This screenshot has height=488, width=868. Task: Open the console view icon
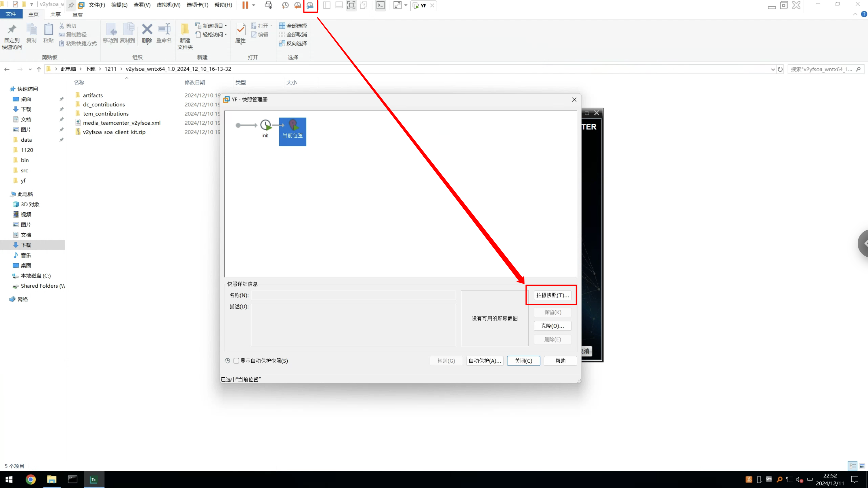(x=381, y=5)
